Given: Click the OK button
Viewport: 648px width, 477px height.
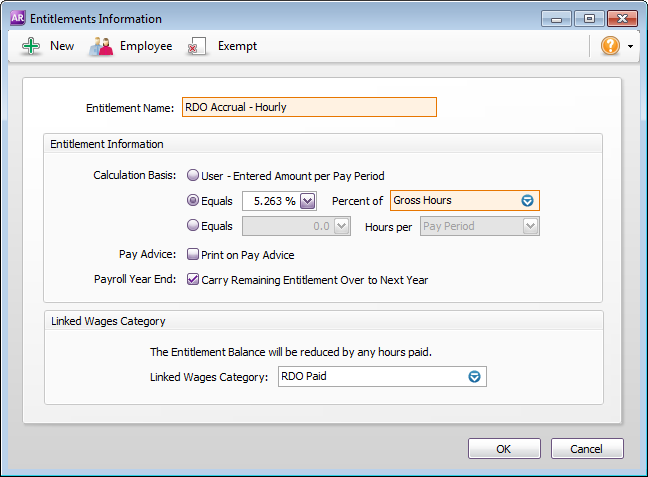Looking at the screenshot, I should coord(504,449).
